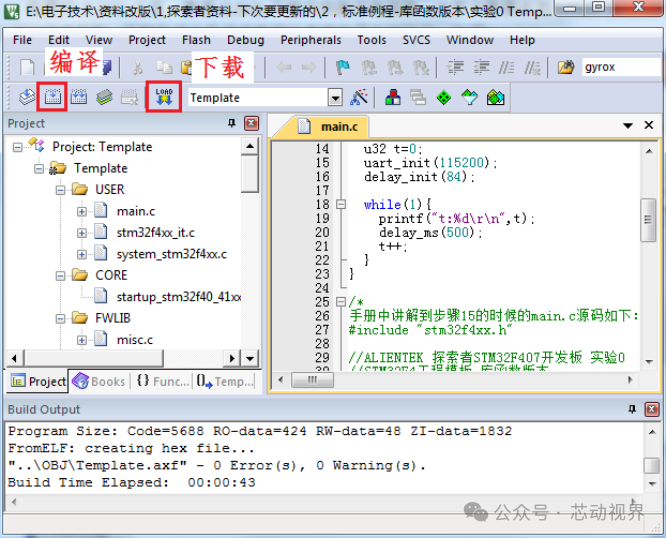This screenshot has width=666, height=539.
Task: Click the Rebuild all target files icon
Action: pos(79,97)
